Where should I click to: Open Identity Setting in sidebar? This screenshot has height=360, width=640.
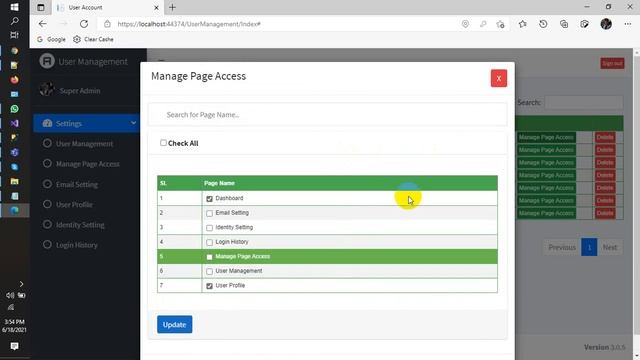[80, 225]
